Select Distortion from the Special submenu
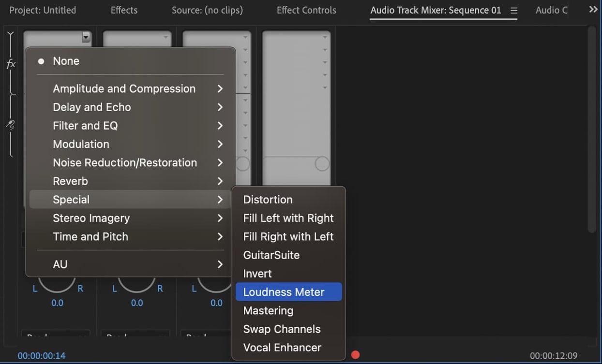Viewport: 602px width, 364px height. 268,199
